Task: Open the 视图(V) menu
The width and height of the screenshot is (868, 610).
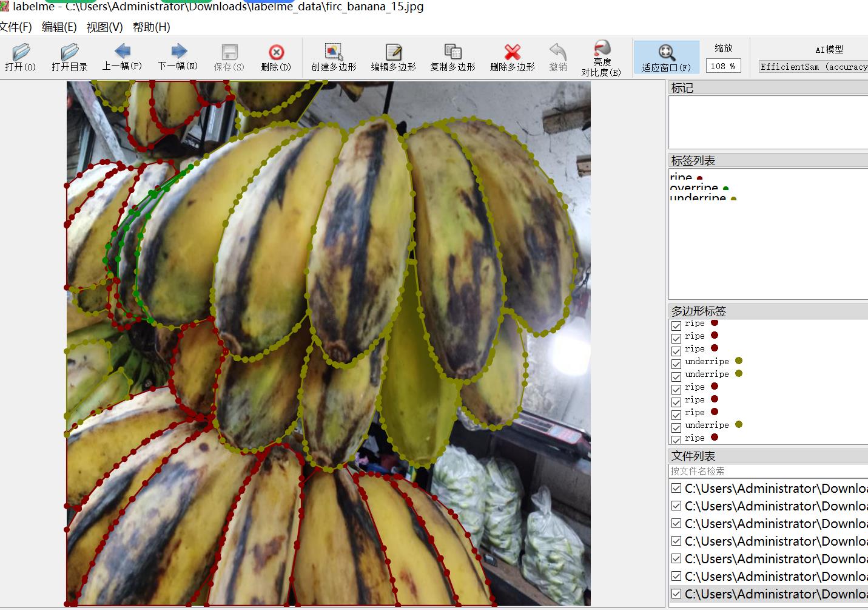Action: (x=104, y=27)
